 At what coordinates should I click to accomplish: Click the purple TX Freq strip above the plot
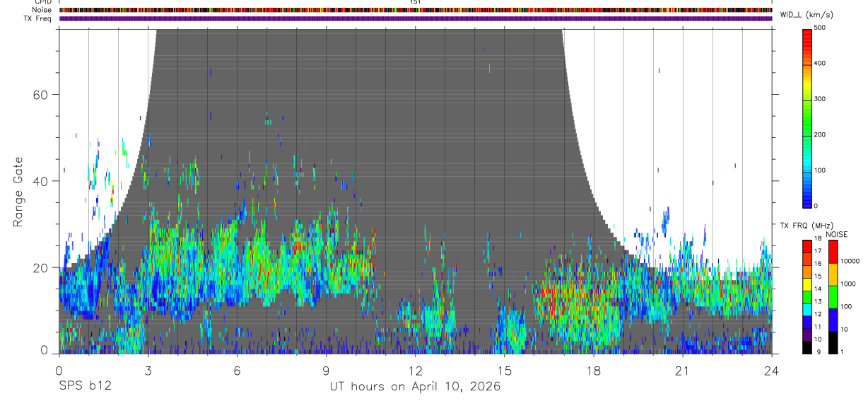[x=416, y=18]
